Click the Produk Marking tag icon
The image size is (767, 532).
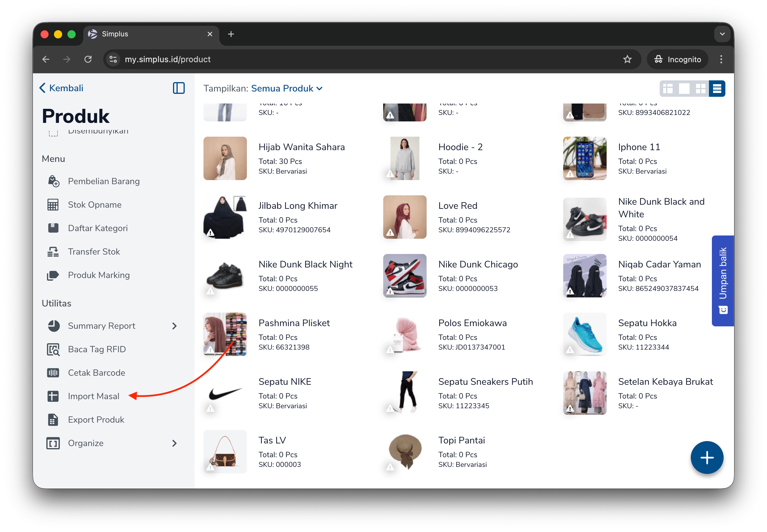53,275
